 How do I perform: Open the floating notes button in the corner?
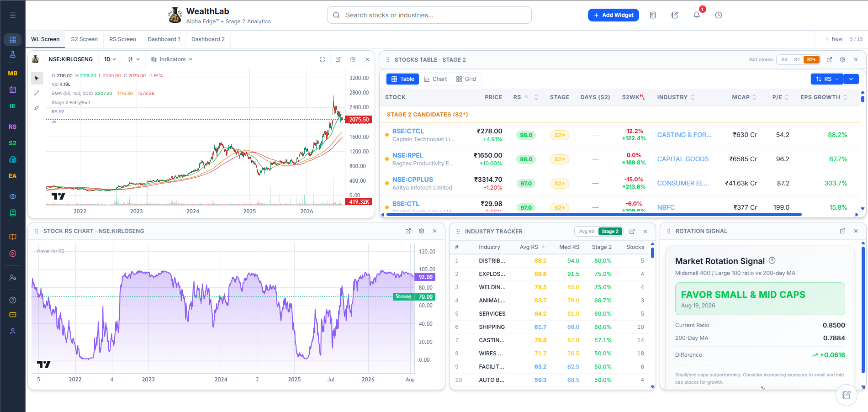point(847,395)
